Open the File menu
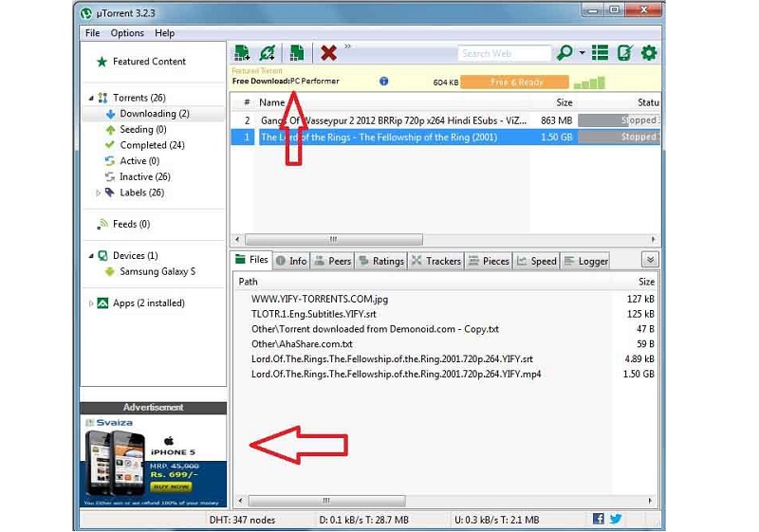The image size is (759, 532). (x=92, y=33)
